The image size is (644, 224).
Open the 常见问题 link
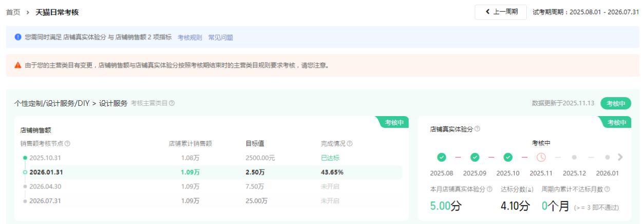coord(220,38)
